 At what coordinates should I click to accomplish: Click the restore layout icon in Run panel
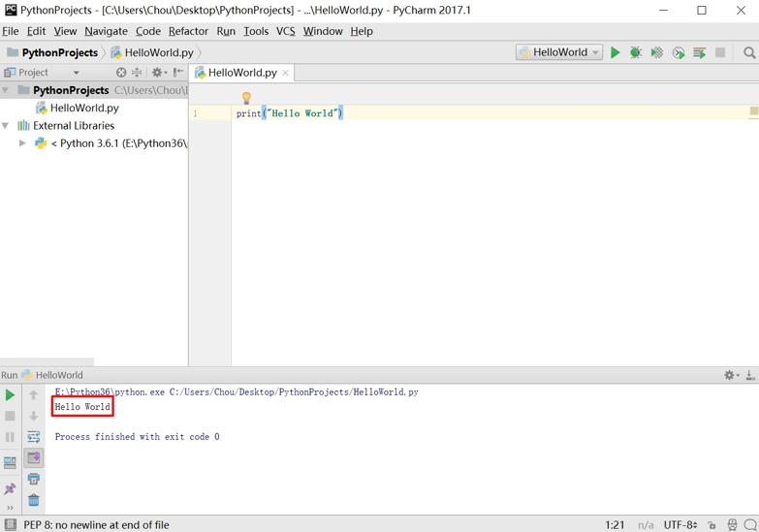[x=10, y=463]
